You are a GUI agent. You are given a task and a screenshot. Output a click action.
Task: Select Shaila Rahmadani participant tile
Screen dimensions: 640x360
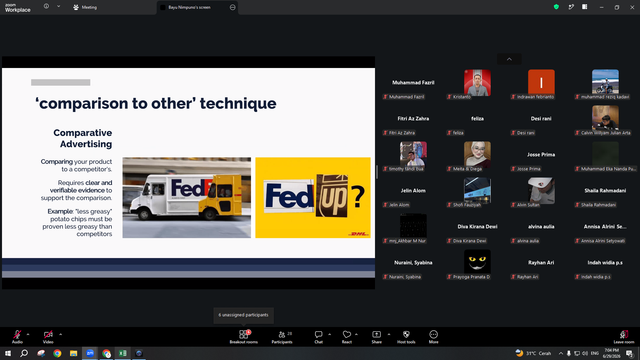coord(605,193)
